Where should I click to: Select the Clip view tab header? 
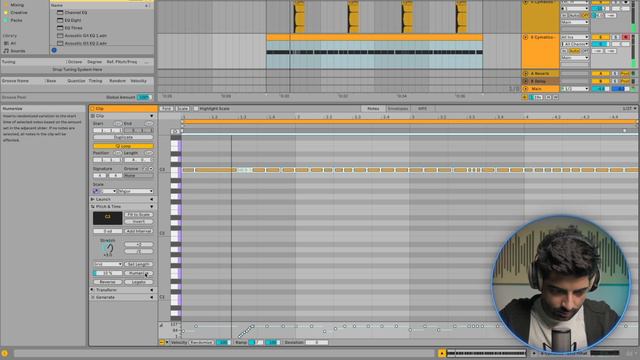(x=123, y=109)
